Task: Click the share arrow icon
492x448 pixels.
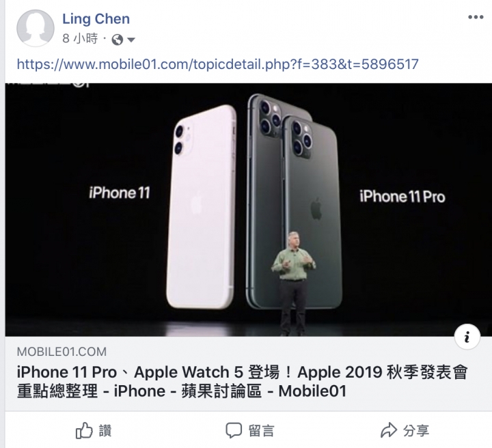Action: tap(388, 430)
